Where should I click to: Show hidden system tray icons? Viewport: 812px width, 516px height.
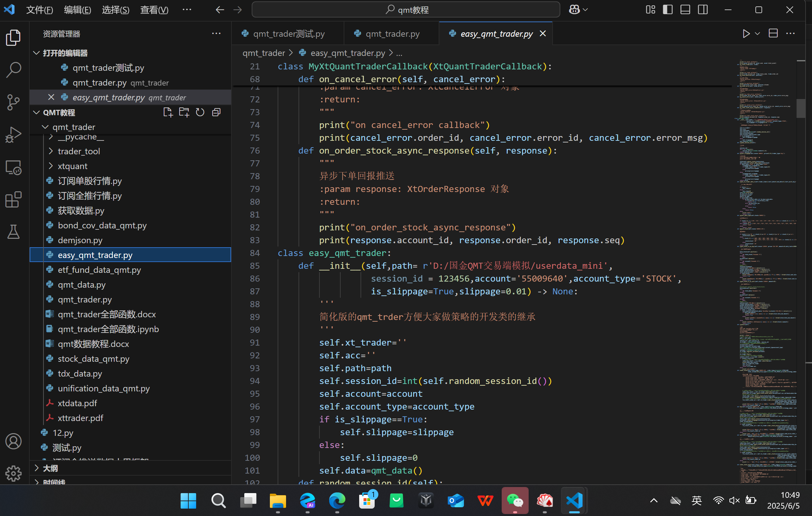654,501
